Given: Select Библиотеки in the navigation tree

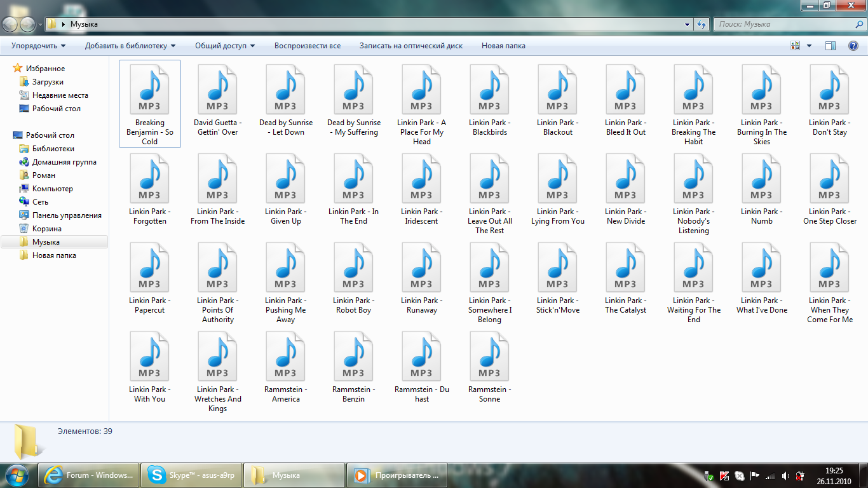Looking at the screenshot, I should pos(53,149).
